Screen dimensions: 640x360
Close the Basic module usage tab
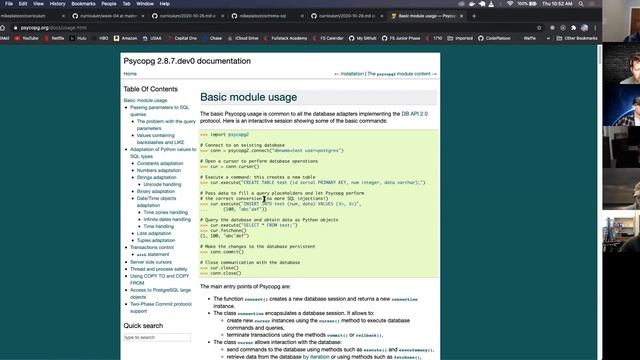(x=462, y=16)
